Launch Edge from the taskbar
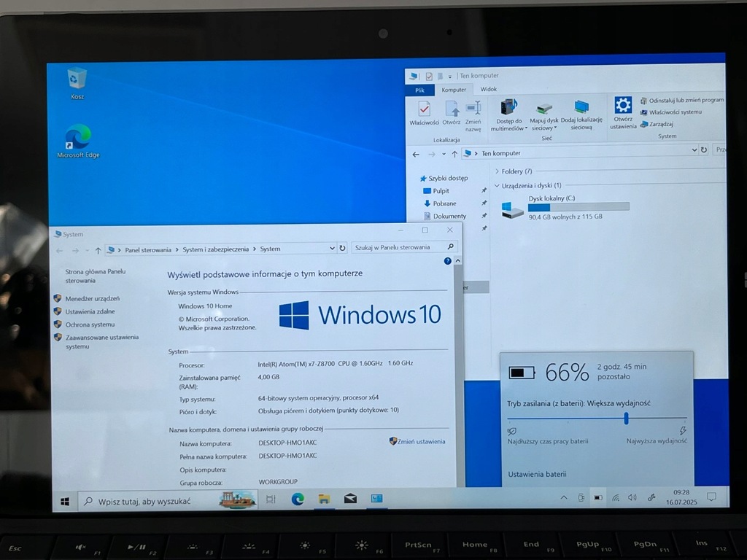 [298, 499]
